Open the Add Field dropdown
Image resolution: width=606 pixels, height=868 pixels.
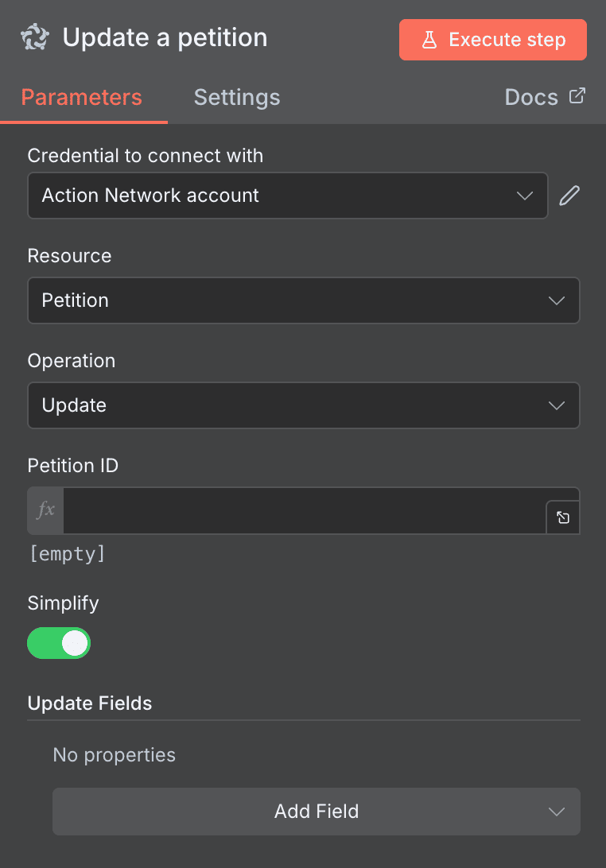click(x=316, y=812)
